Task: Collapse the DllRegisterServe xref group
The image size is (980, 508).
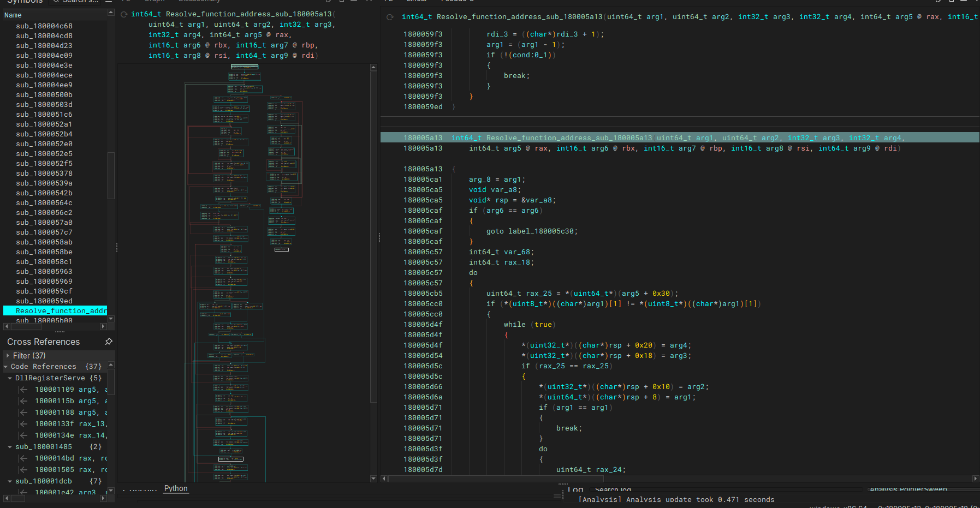Action: (x=10, y=378)
